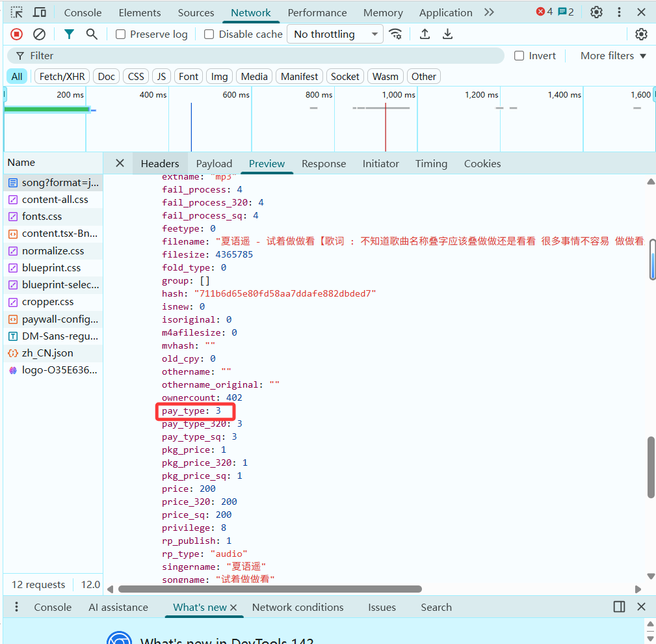Image resolution: width=656 pixels, height=644 pixels.
Task: Toggle drawer dock side icon
Action: 619,607
